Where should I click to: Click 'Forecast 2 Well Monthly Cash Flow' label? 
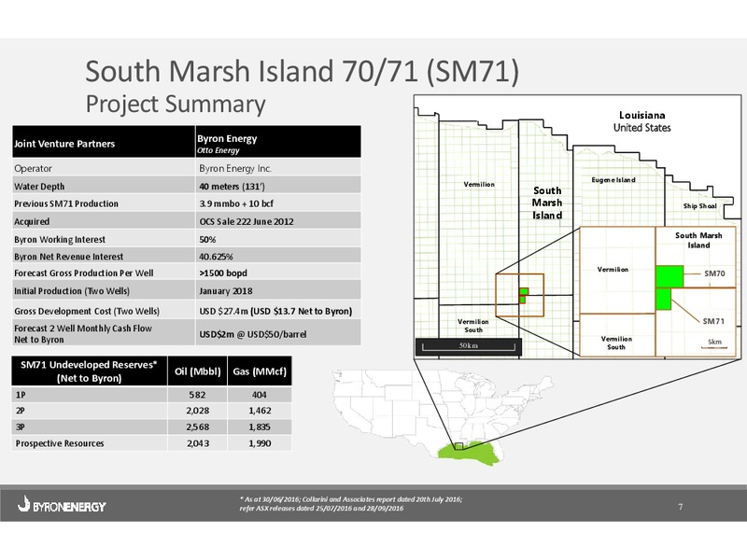tap(83, 329)
